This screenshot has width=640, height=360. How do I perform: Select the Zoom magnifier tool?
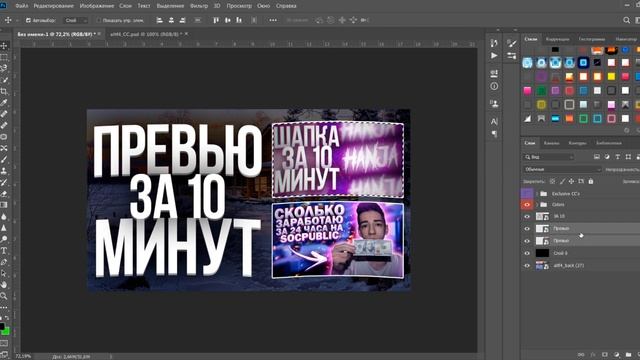(x=4, y=296)
